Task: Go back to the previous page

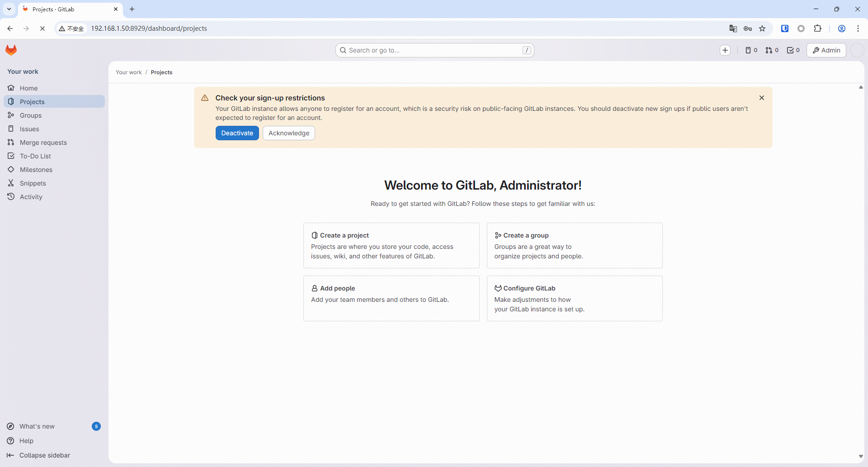Action: tap(10, 29)
